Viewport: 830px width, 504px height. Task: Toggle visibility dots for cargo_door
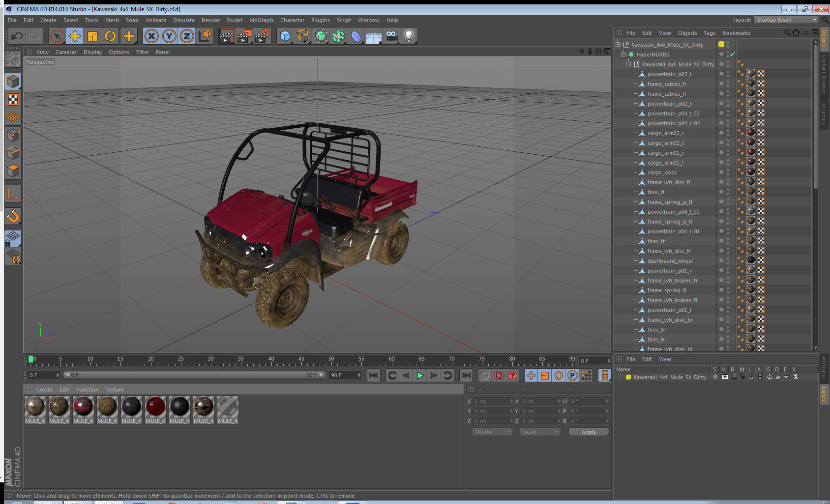click(728, 172)
